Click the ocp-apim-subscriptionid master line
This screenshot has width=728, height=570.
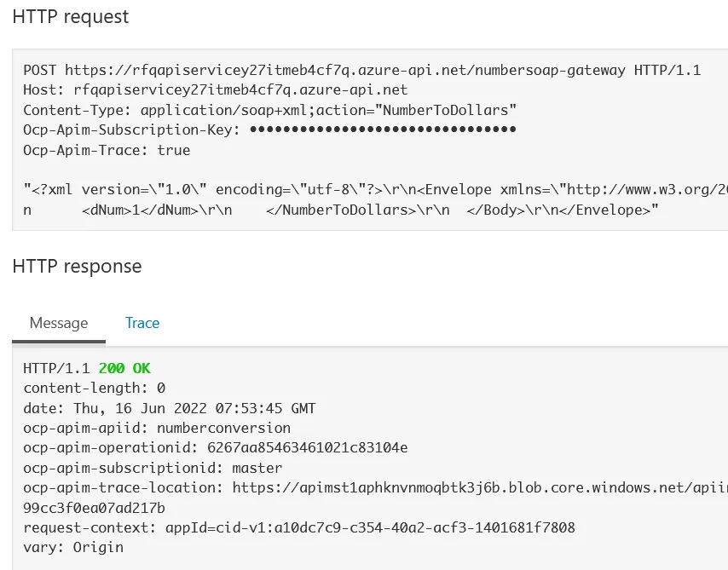click(153, 468)
